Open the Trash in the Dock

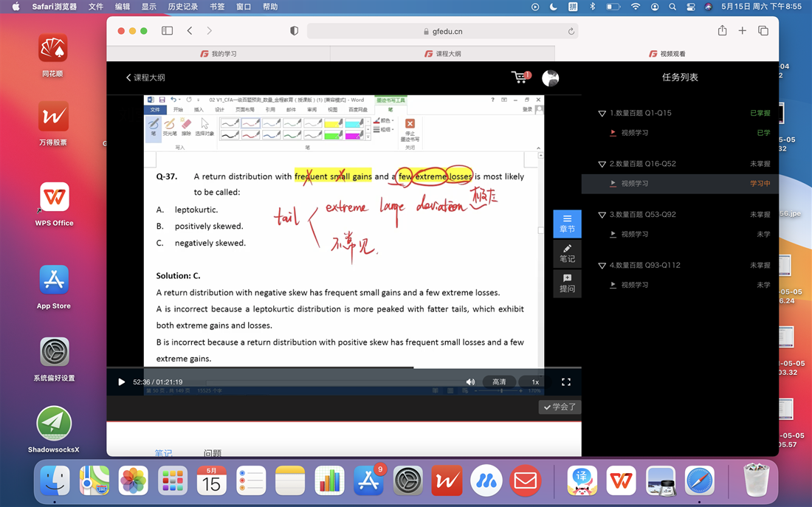[756, 480]
